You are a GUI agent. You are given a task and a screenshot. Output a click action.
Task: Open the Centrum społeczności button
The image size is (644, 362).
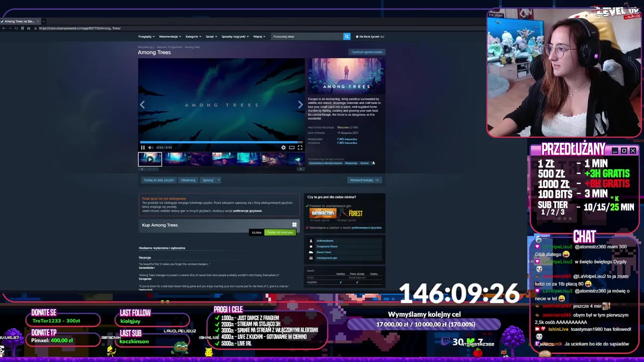(367, 52)
